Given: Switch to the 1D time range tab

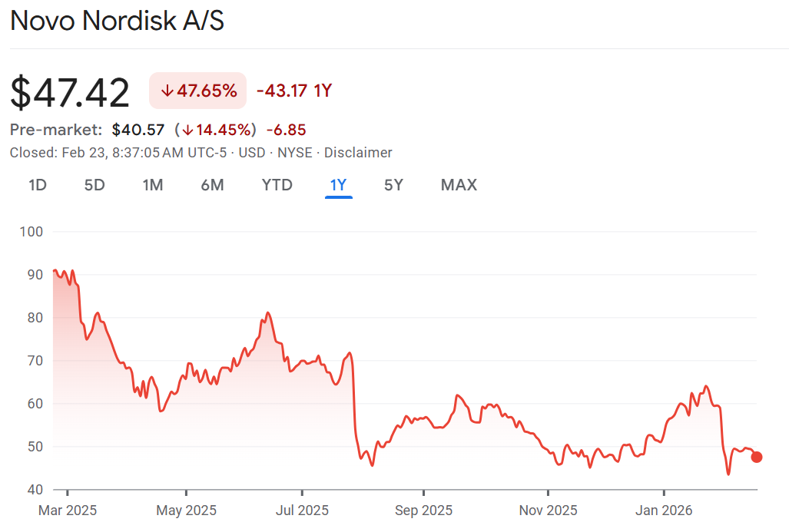Looking at the screenshot, I should pos(38,185).
